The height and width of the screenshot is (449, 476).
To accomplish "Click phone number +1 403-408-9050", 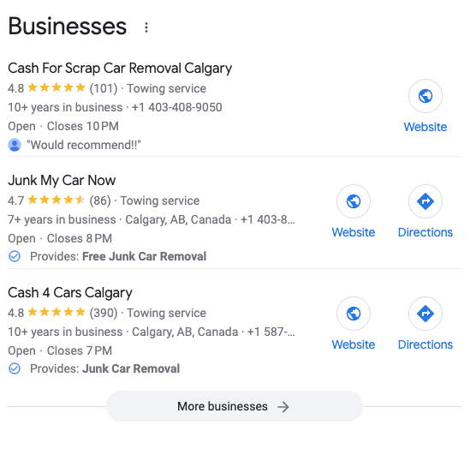I will [176, 107].
